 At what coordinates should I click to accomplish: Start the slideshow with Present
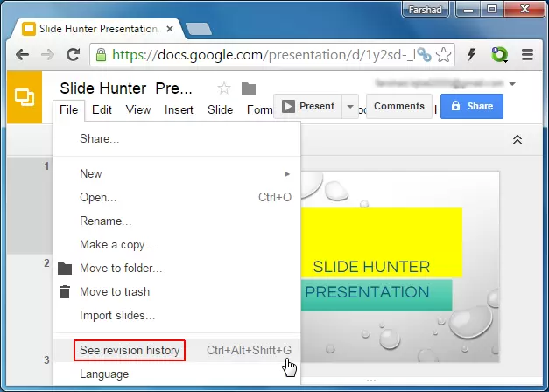tap(307, 106)
